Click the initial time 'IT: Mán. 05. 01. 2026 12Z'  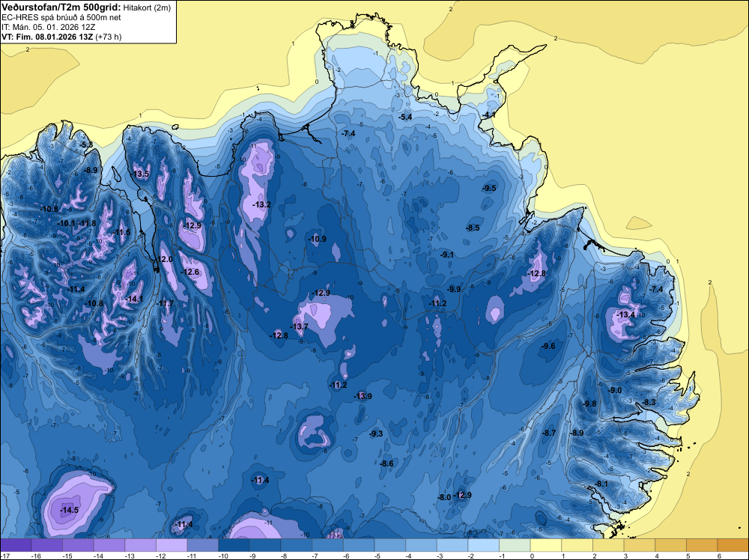tap(48, 27)
